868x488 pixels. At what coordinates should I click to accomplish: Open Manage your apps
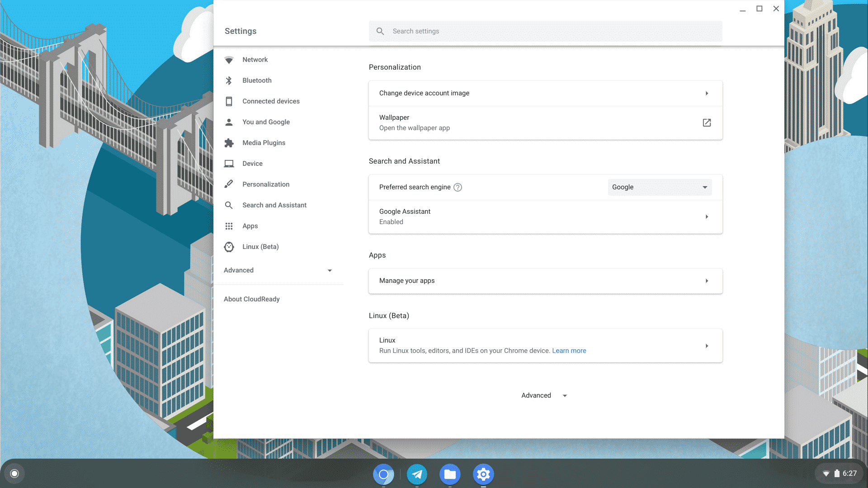545,281
